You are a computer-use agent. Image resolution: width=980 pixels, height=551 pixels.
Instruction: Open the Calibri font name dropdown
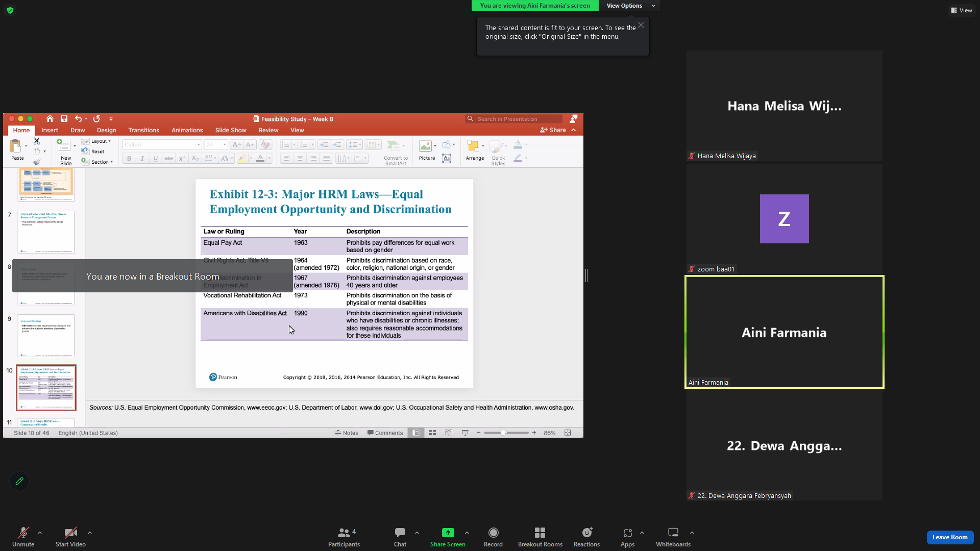pyautogui.click(x=199, y=145)
